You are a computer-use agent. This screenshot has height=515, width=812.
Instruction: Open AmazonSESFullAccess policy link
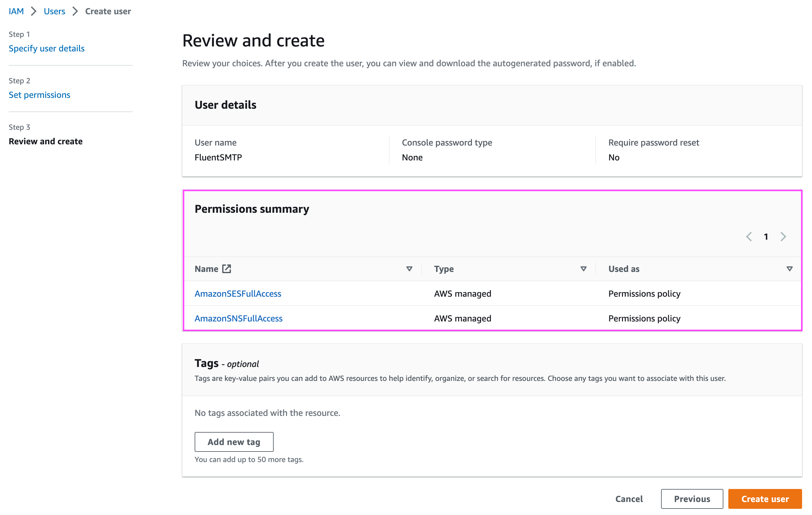coord(238,294)
